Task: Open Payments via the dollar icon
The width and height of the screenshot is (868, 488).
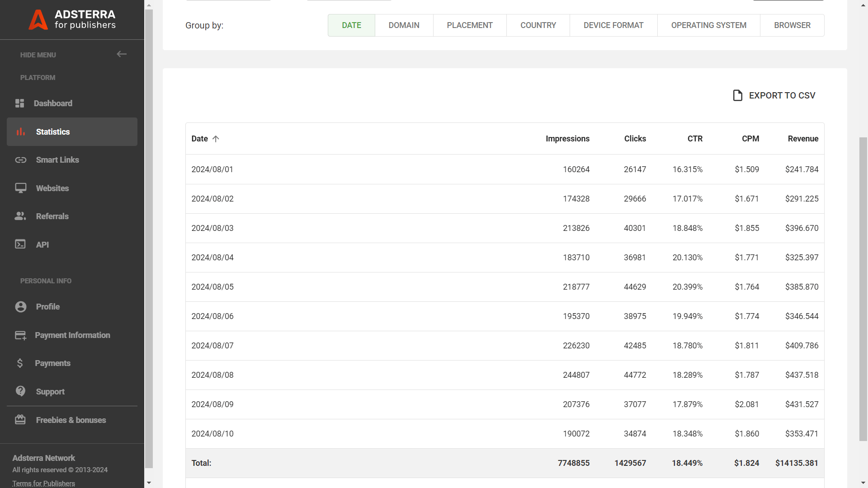Action: pyautogui.click(x=20, y=363)
